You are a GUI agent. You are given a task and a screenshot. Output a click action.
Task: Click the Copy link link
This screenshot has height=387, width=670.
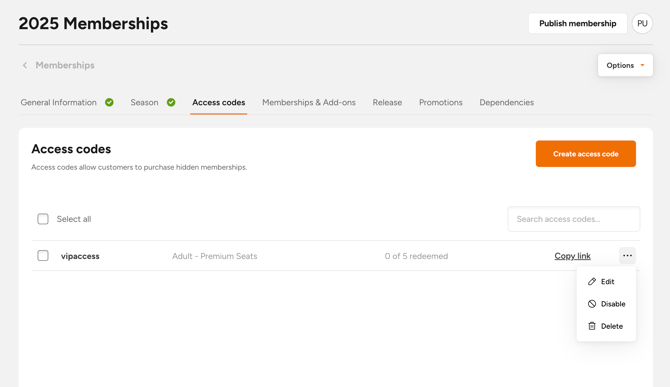[573, 256]
